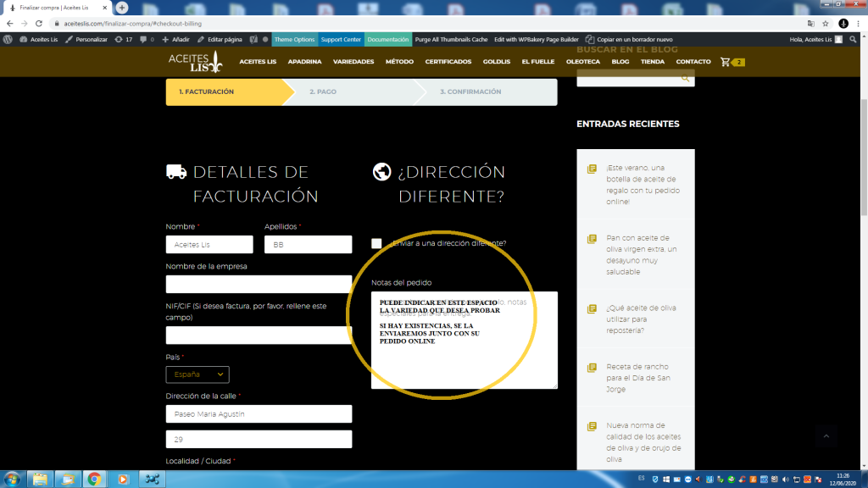The height and width of the screenshot is (488, 868).
Task: Click the 'Nombre de la empresa' input field
Action: (259, 284)
